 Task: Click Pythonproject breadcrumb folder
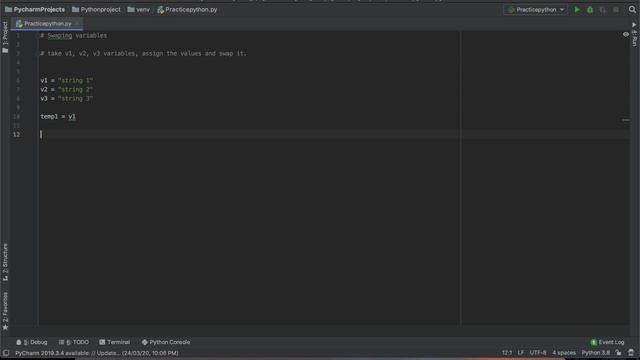point(96,9)
